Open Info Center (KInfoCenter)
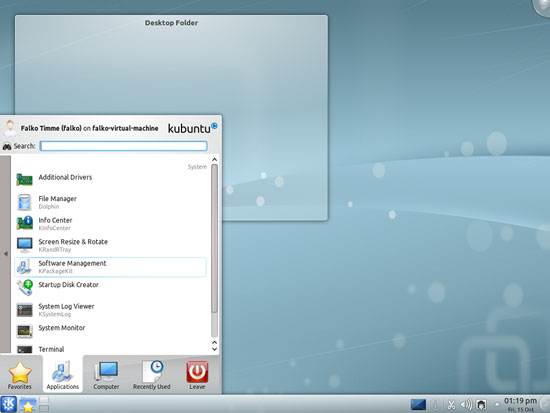Image resolution: width=550 pixels, height=413 pixels. [110, 224]
